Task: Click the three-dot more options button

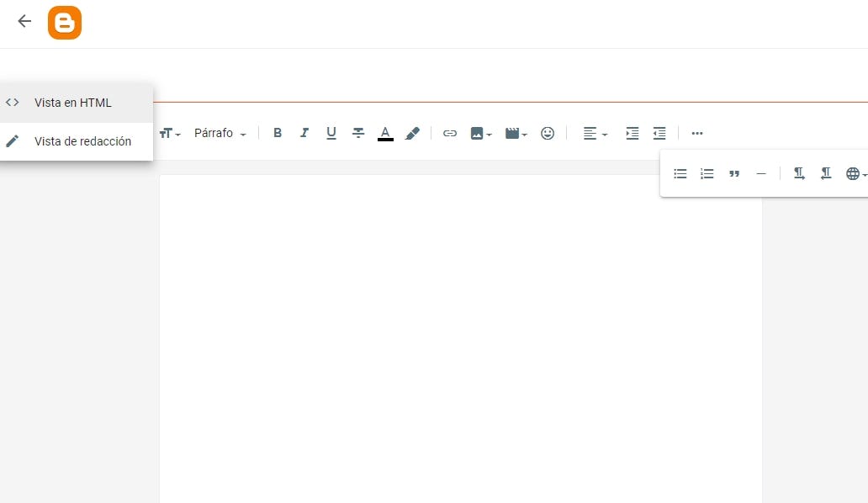Action: point(696,133)
